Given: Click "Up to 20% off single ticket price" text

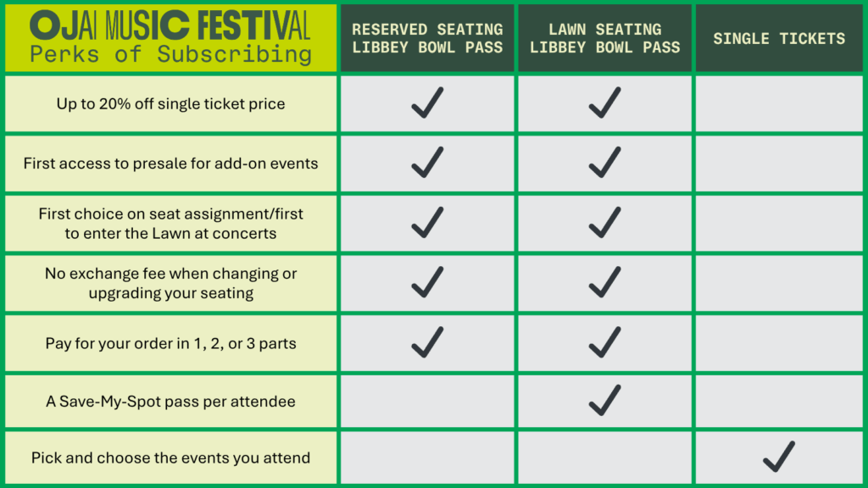Looking at the screenshot, I should [x=170, y=104].
